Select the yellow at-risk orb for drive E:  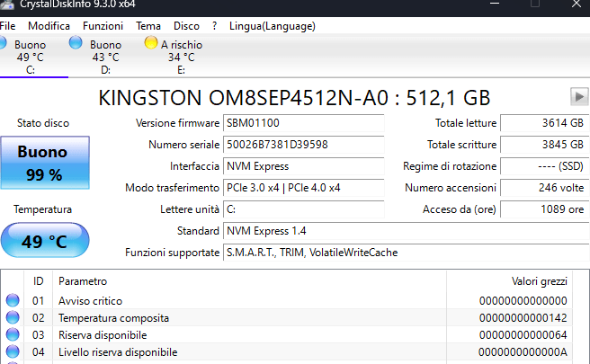(x=151, y=43)
